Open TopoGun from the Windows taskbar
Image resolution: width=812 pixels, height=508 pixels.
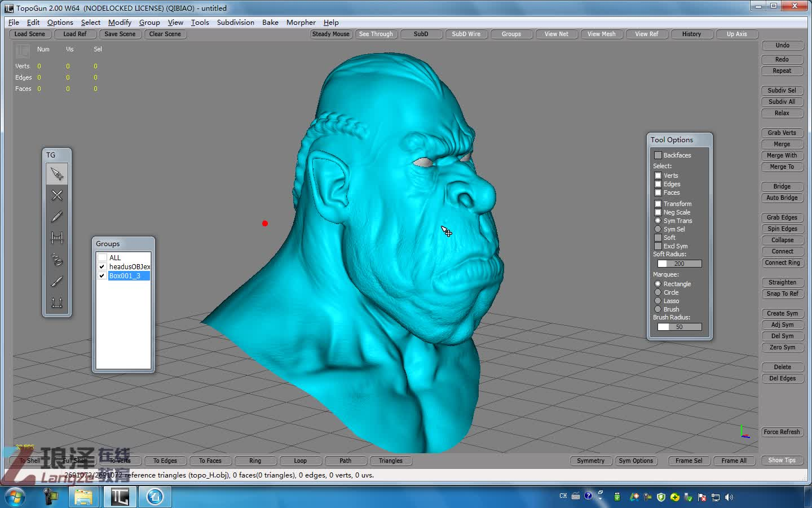[120, 497]
